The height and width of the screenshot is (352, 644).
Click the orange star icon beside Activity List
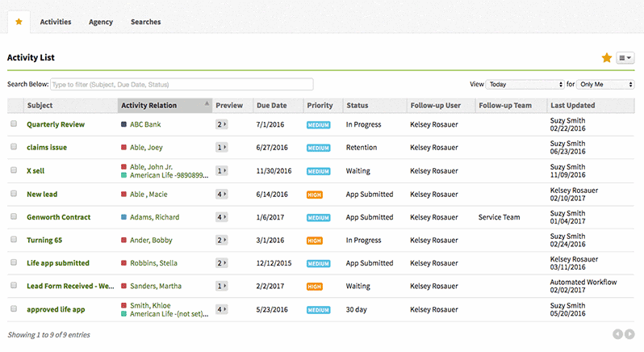pos(607,58)
